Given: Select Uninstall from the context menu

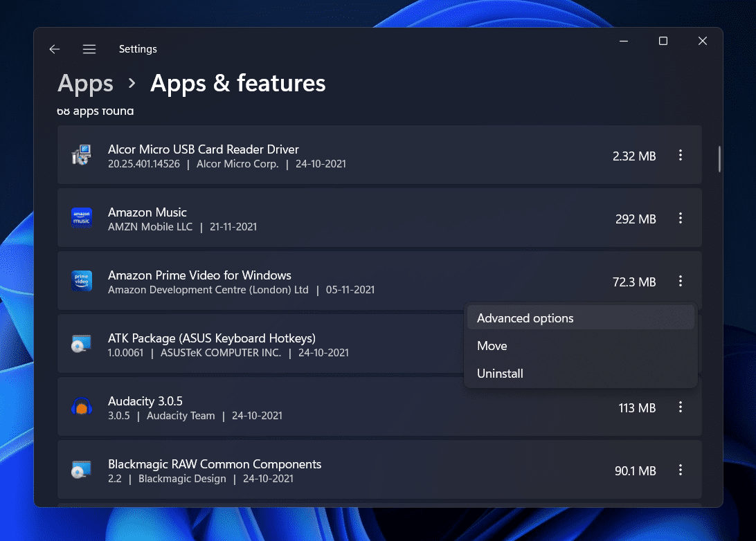Looking at the screenshot, I should point(580,374).
